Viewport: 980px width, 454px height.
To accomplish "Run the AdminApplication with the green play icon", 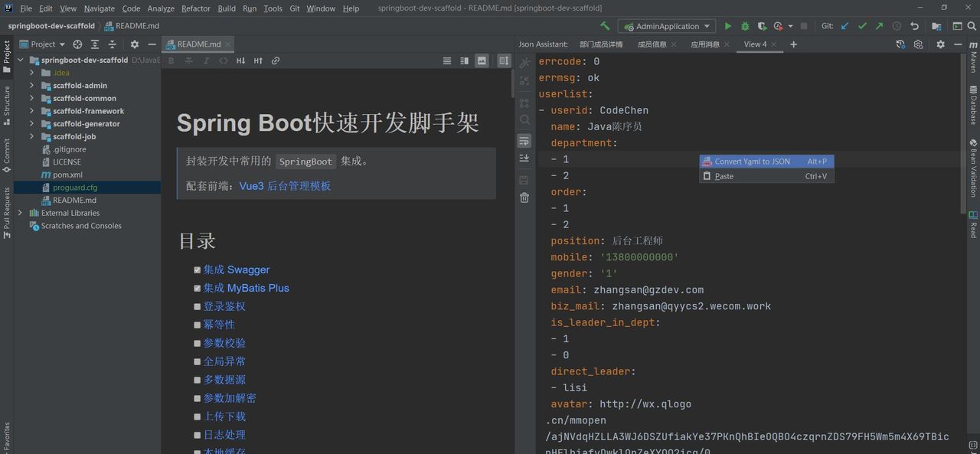I will pyautogui.click(x=728, y=25).
